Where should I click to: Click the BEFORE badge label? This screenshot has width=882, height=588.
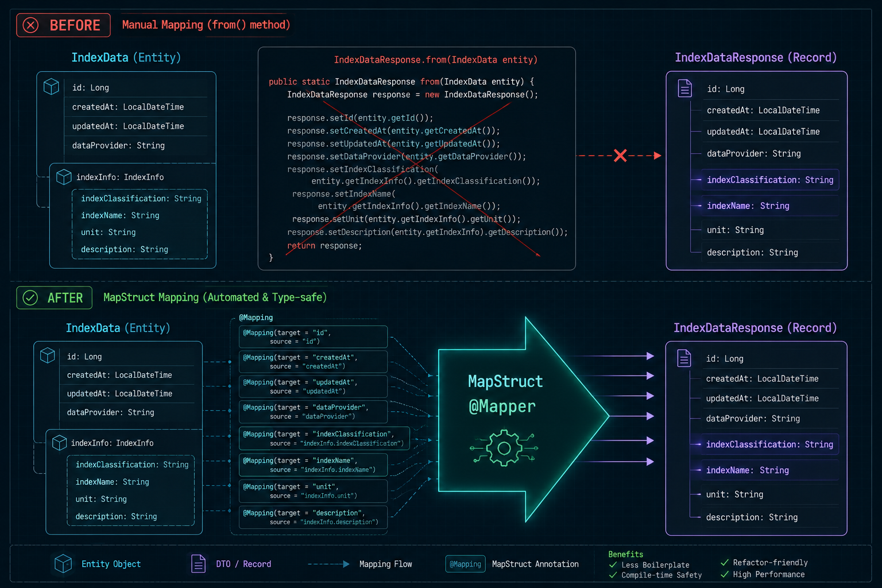63,25
